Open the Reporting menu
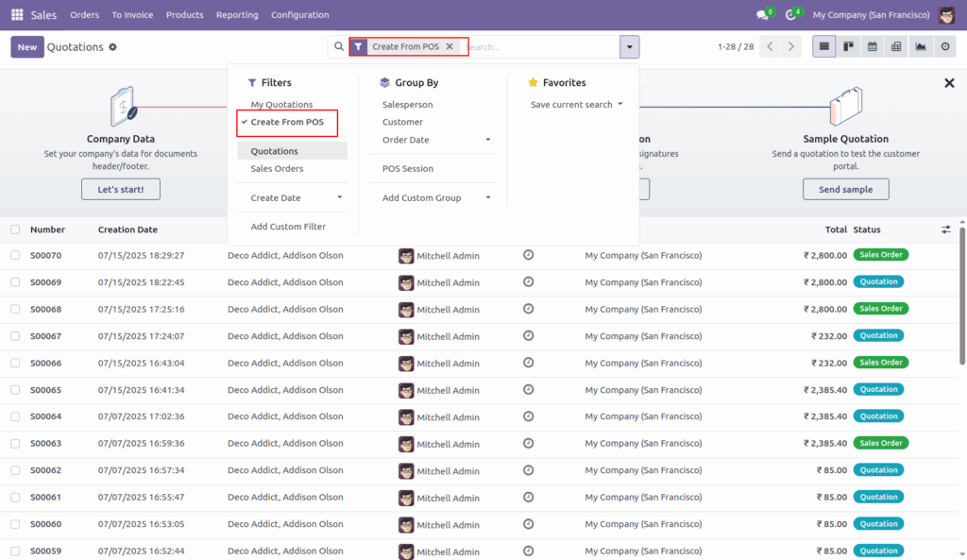The width and height of the screenshot is (967, 560). [237, 14]
